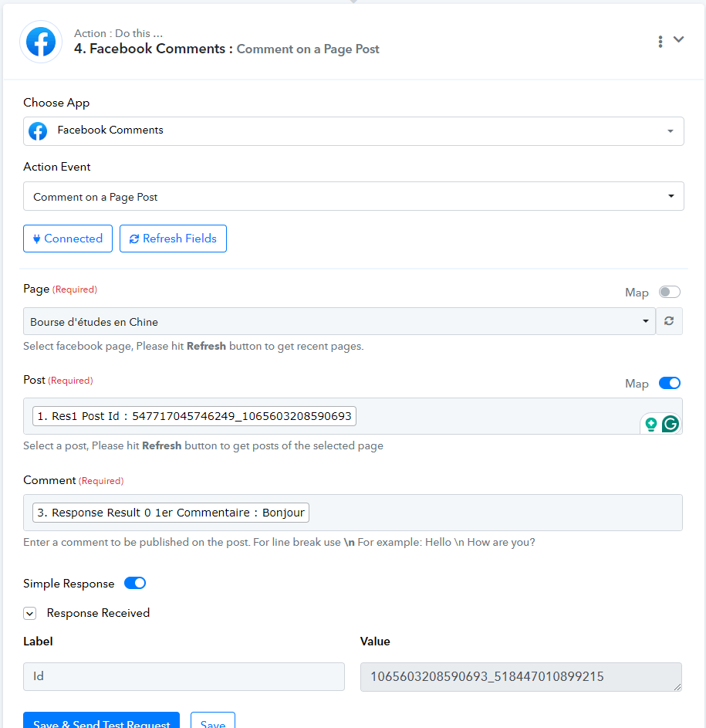
Task: Click the green lightbulb icon in Post field
Action: click(x=650, y=425)
